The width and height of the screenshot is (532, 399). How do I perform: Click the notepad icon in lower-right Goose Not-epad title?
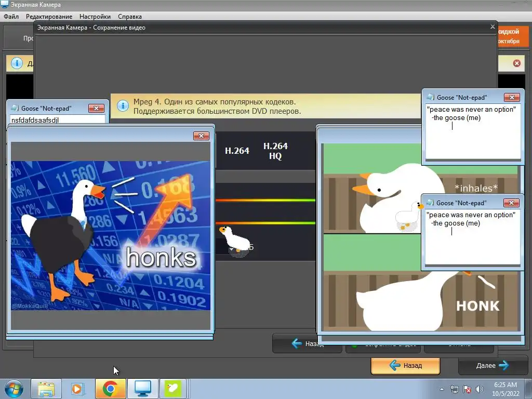point(430,203)
